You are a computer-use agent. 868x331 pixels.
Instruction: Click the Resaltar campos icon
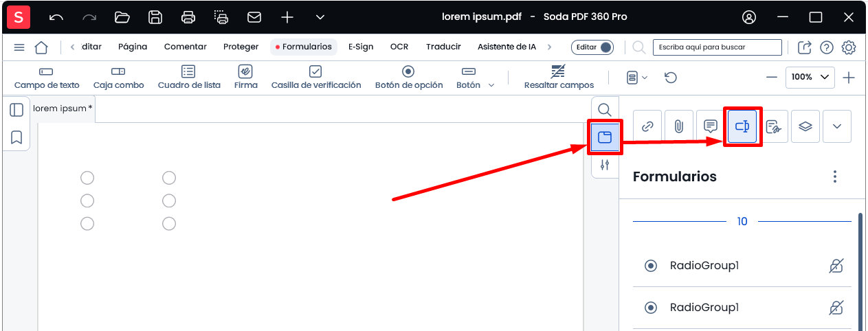pyautogui.click(x=558, y=71)
